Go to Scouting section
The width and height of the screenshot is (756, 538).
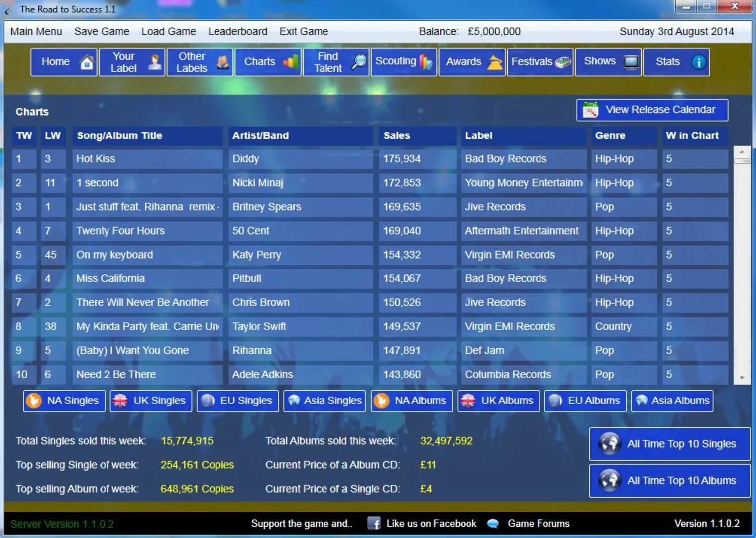[x=404, y=62]
